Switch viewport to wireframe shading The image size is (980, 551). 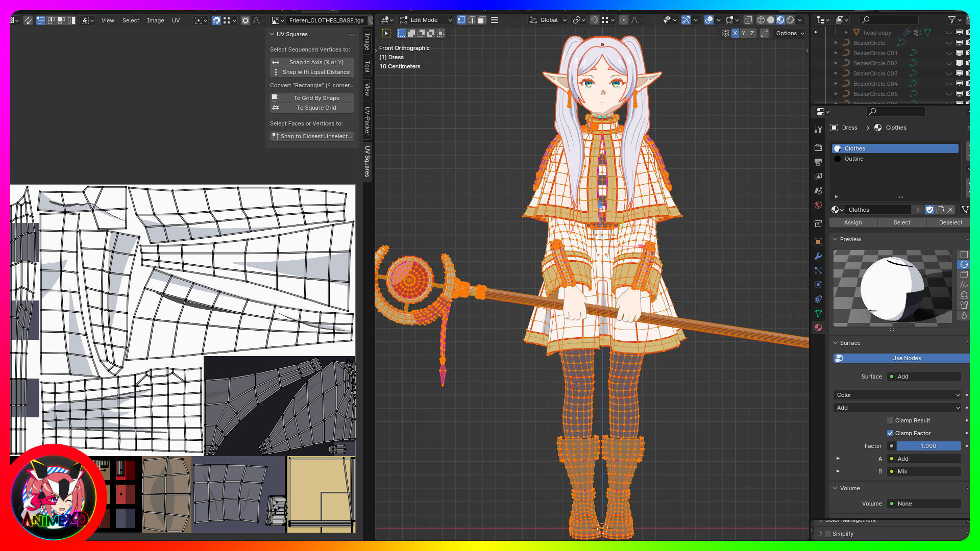[x=761, y=20]
